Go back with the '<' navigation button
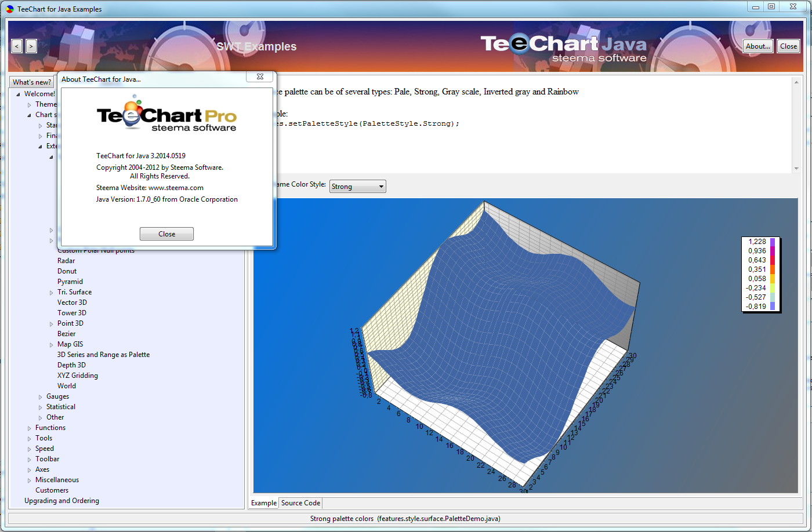 pyautogui.click(x=17, y=46)
